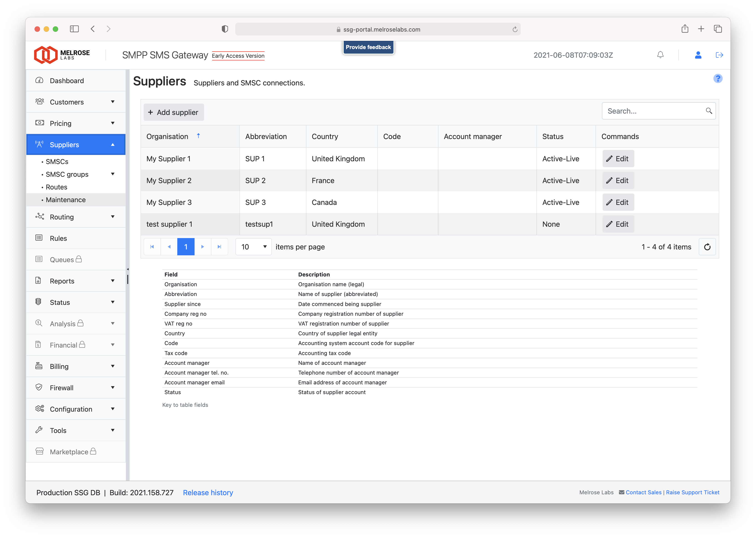The image size is (756, 537).
Task: Edit the My Supplier 2 row
Action: (618, 181)
